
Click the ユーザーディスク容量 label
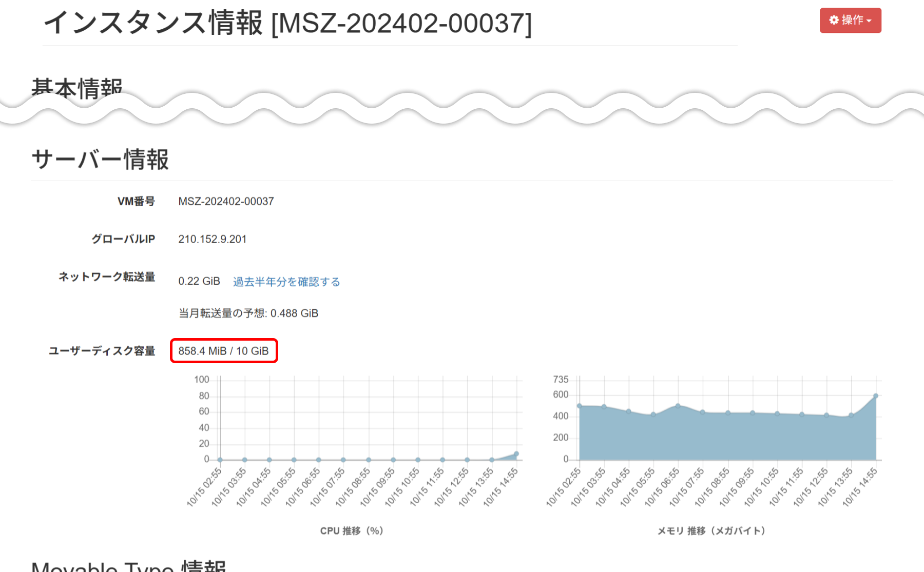[x=102, y=351]
